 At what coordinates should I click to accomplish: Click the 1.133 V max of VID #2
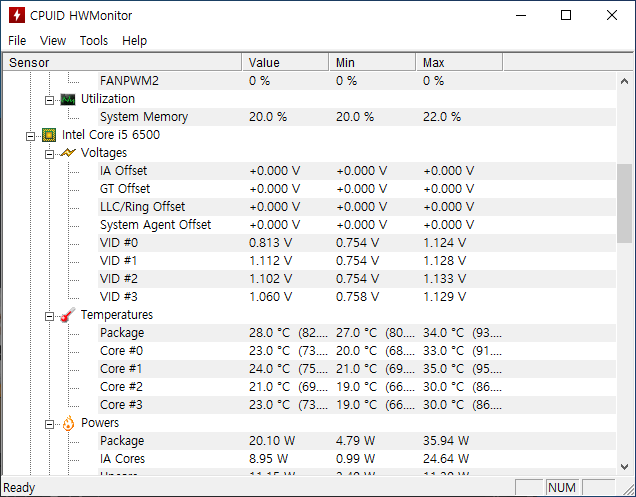pos(445,279)
